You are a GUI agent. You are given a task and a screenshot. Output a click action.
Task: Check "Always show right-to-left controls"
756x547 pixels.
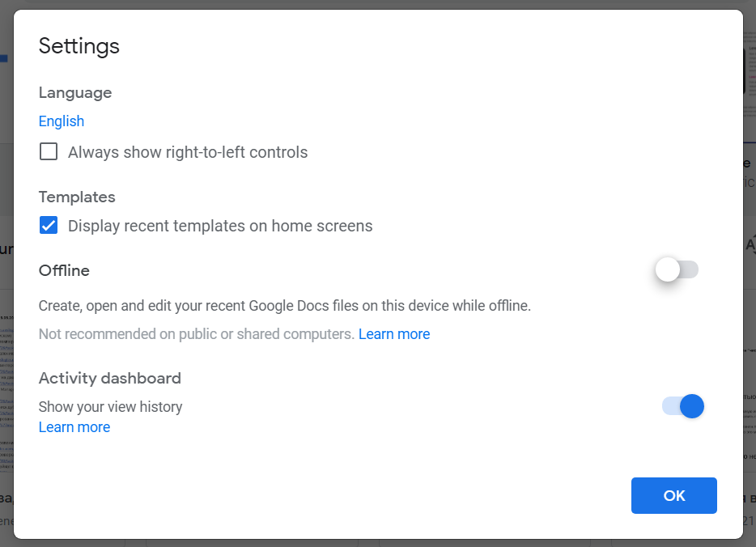pos(48,151)
